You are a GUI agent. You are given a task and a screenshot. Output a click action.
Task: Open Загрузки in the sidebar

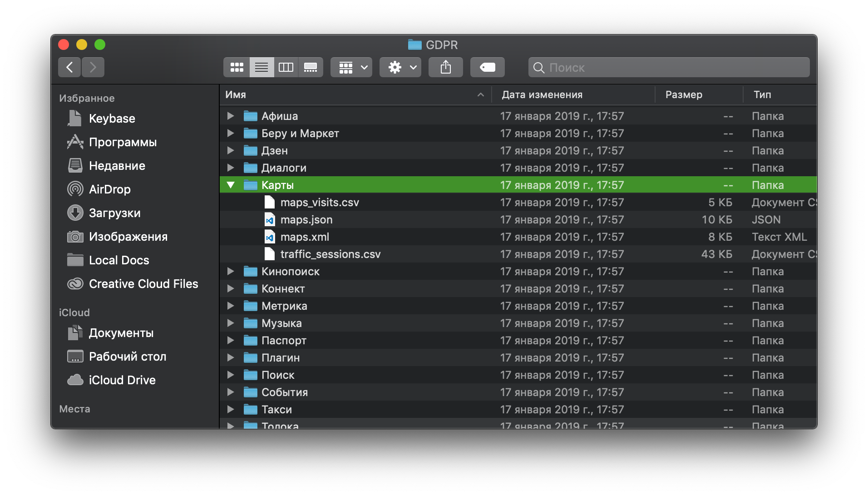point(114,213)
